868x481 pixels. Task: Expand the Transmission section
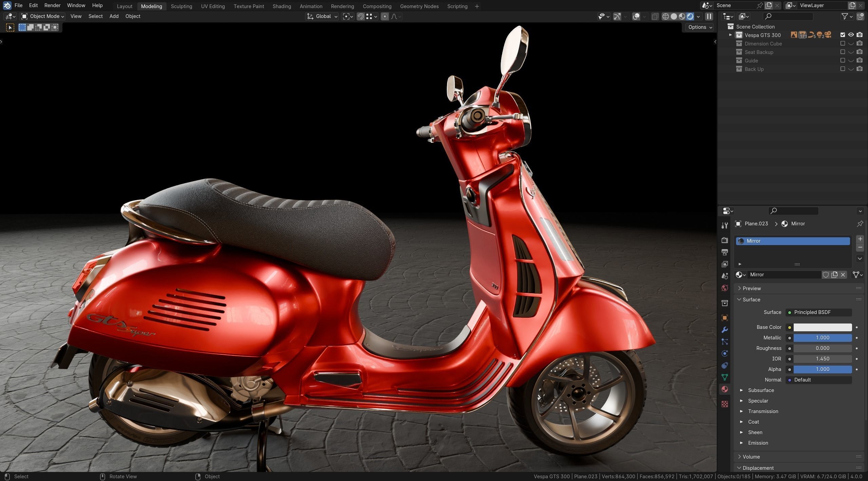pyautogui.click(x=763, y=411)
